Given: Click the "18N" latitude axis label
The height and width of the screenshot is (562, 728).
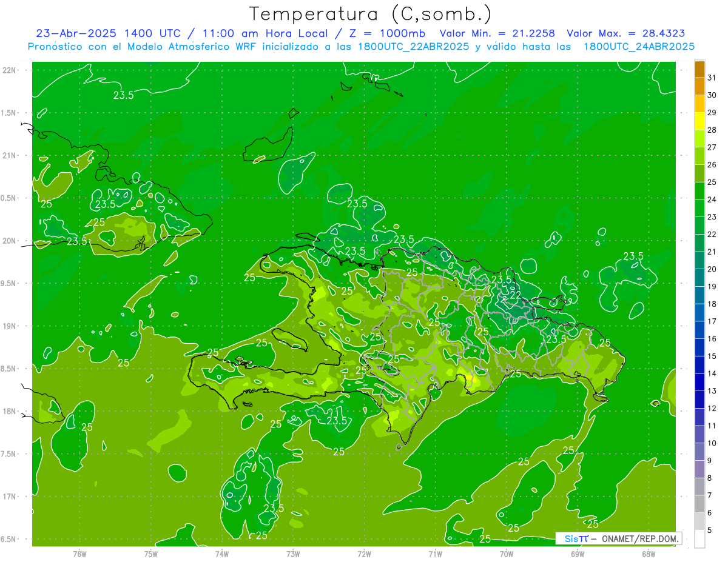Looking at the screenshot, I should click(10, 411).
